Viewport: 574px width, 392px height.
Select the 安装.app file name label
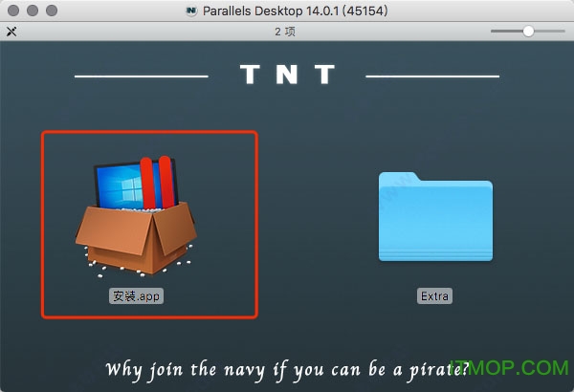click(x=136, y=296)
